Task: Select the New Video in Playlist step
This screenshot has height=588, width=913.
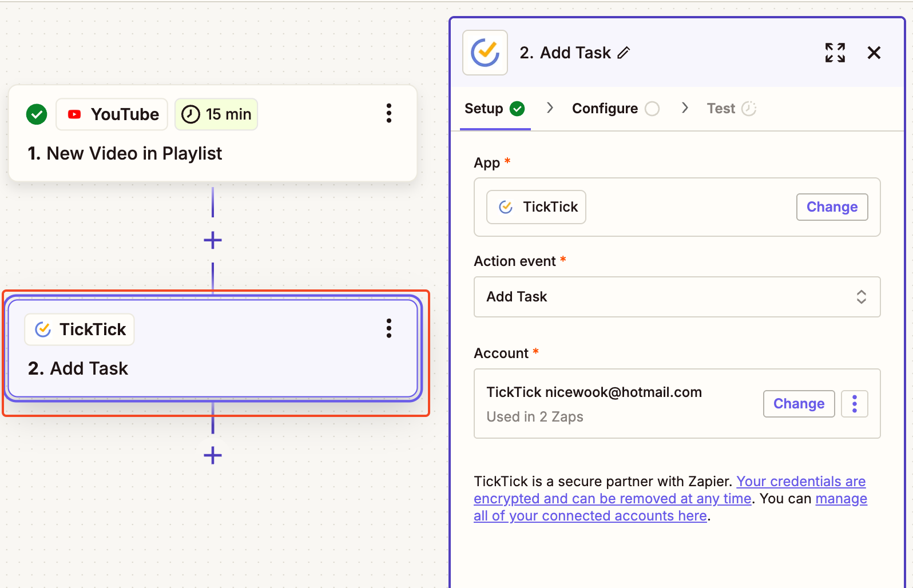Action: point(213,133)
